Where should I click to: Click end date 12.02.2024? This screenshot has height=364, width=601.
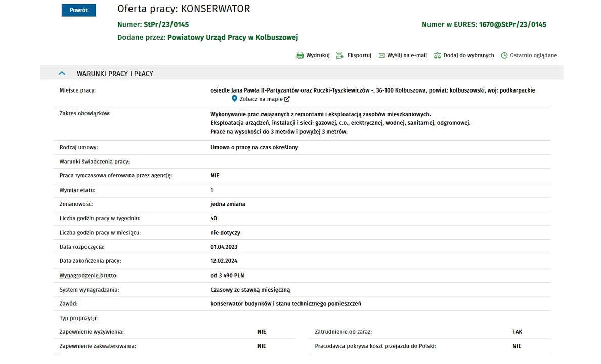pos(224,261)
